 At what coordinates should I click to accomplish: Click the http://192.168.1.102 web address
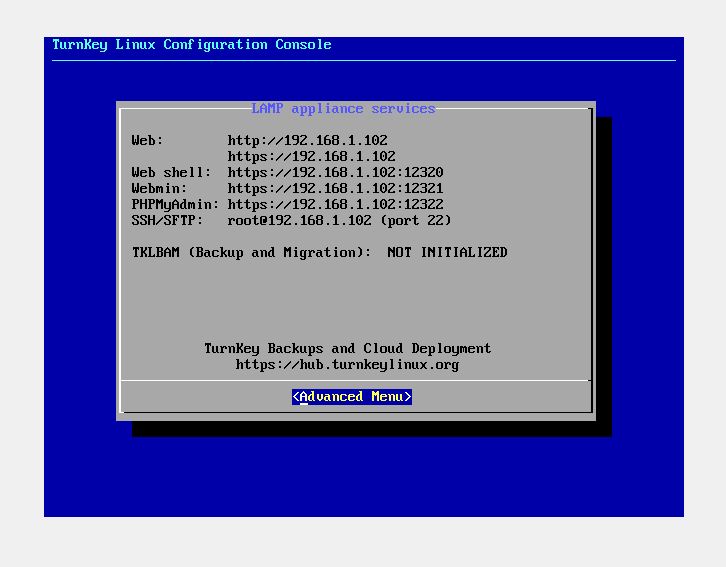(307, 141)
